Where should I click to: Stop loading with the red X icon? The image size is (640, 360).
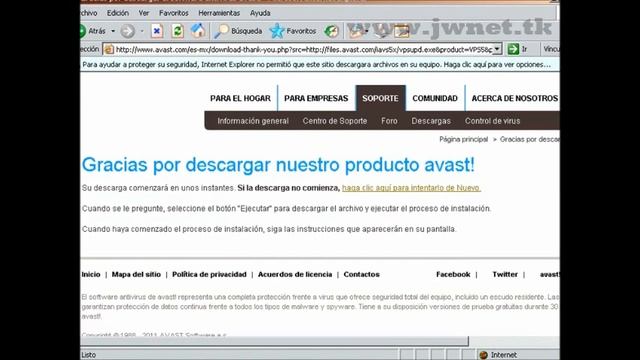coord(157,31)
